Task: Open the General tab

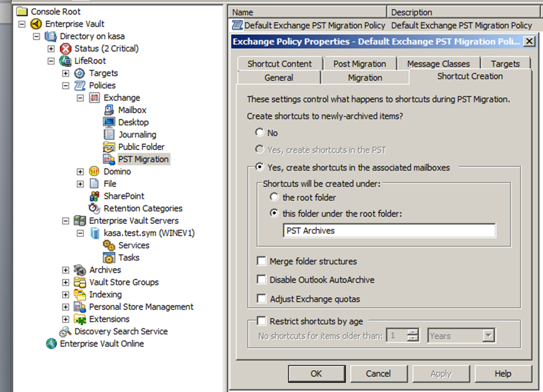Action: (279, 78)
